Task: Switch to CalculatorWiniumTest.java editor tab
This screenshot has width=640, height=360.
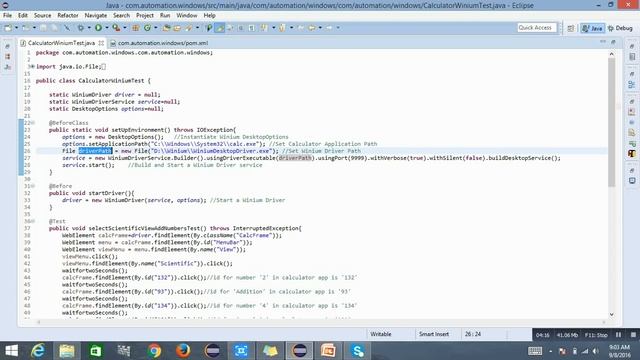Action: (x=61, y=43)
